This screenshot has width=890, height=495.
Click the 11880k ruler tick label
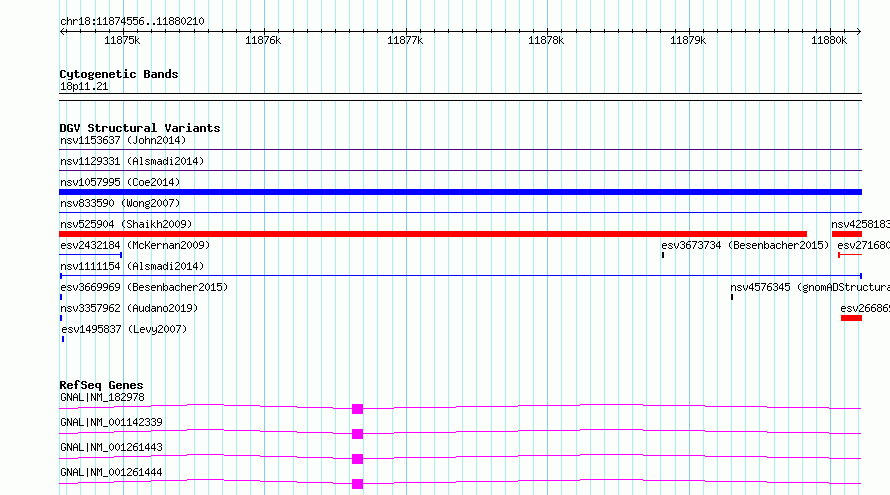click(829, 40)
